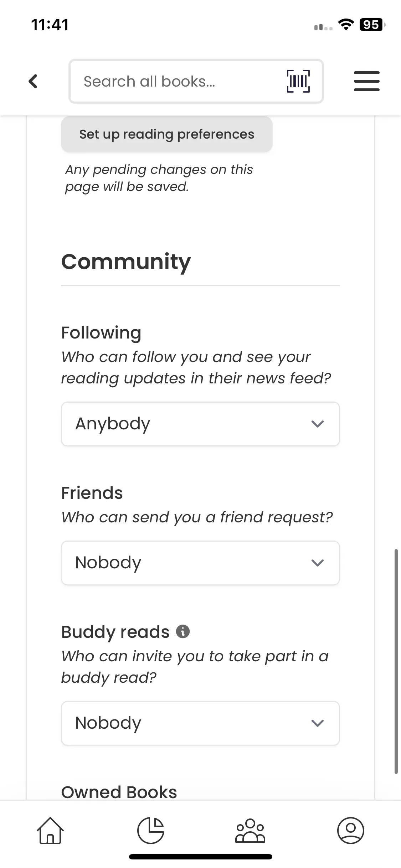Open the Buddy reads dropdown
Image resolution: width=401 pixels, height=868 pixels.
[200, 723]
